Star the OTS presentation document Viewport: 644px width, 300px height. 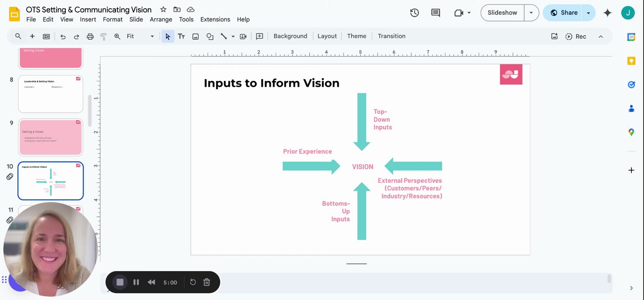coord(163,10)
